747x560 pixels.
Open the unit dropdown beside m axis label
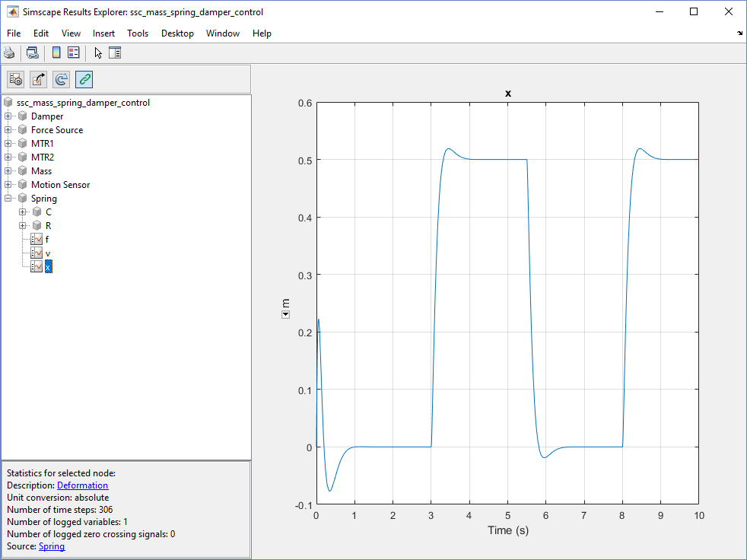click(285, 314)
